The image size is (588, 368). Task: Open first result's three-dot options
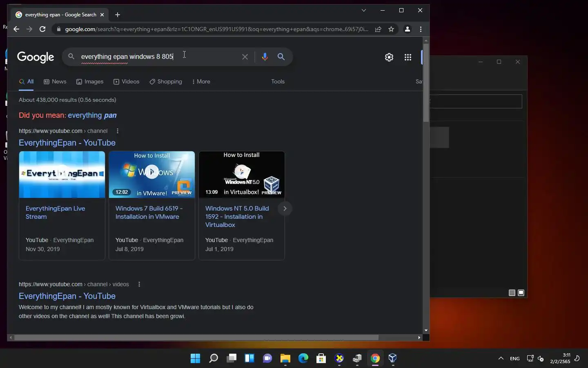118,131
